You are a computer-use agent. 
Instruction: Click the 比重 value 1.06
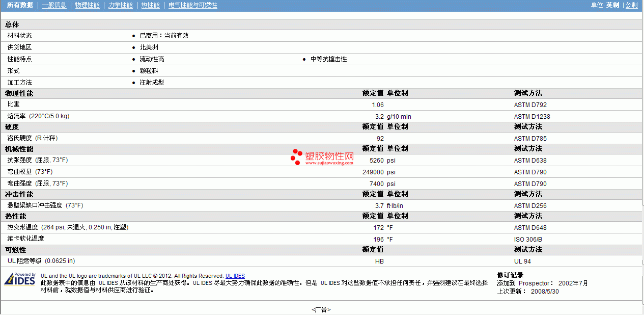point(378,105)
